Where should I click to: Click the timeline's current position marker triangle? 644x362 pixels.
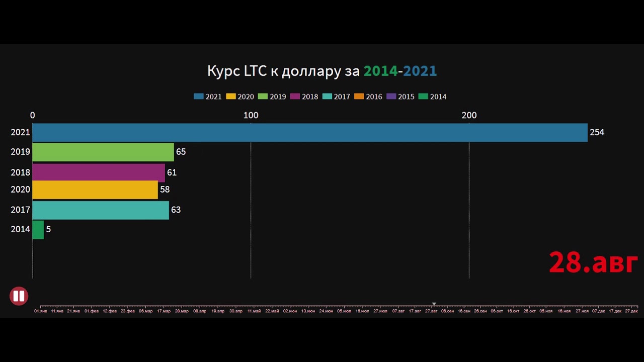tap(434, 304)
